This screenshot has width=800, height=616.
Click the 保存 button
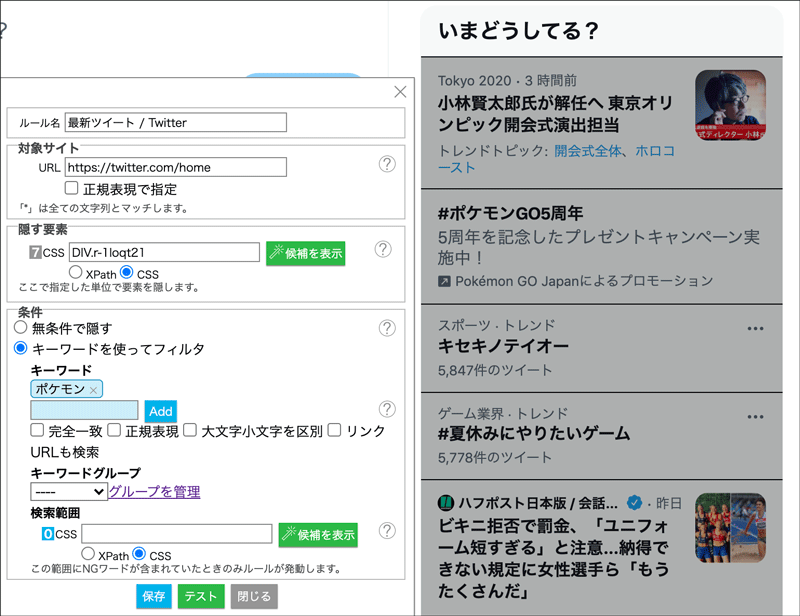pyautogui.click(x=154, y=596)
